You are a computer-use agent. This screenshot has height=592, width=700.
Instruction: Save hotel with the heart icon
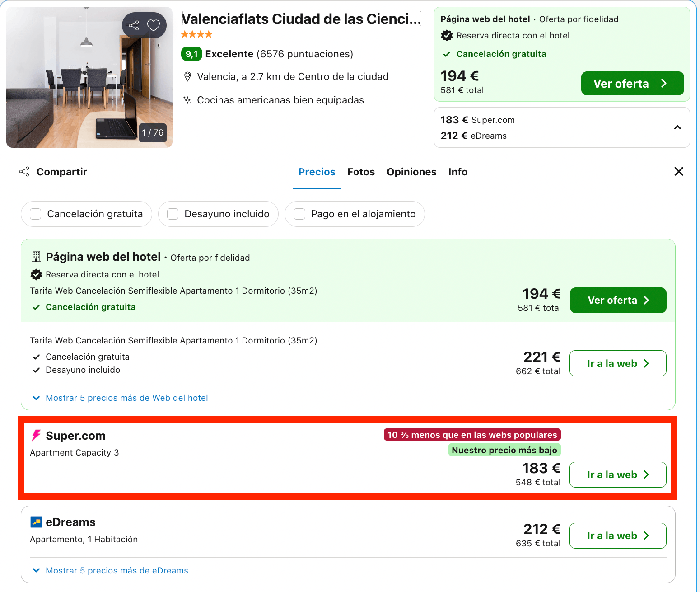154,25
